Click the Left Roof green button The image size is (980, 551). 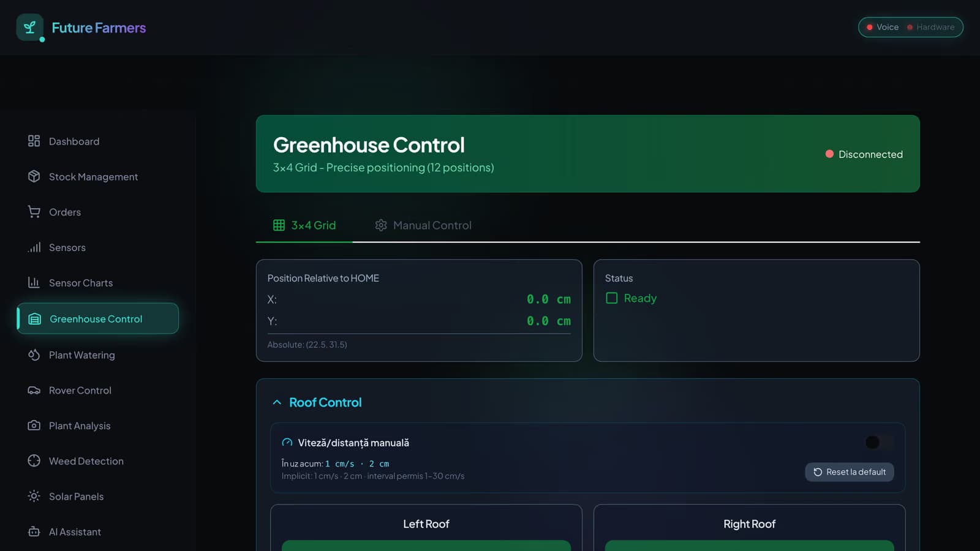click(x=426, y=545)
